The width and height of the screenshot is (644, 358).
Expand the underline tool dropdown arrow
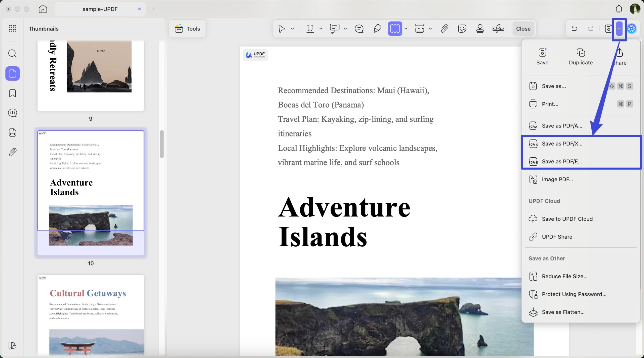pos(321,29)
